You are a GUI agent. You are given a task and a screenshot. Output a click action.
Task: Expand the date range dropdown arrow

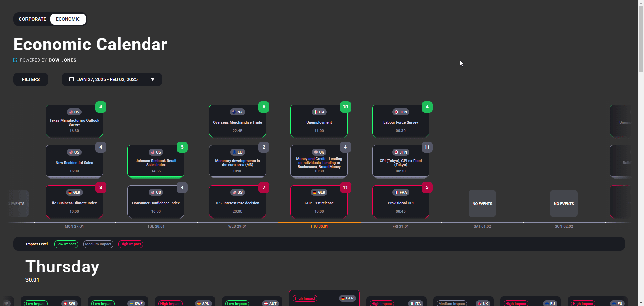[153, 79]
